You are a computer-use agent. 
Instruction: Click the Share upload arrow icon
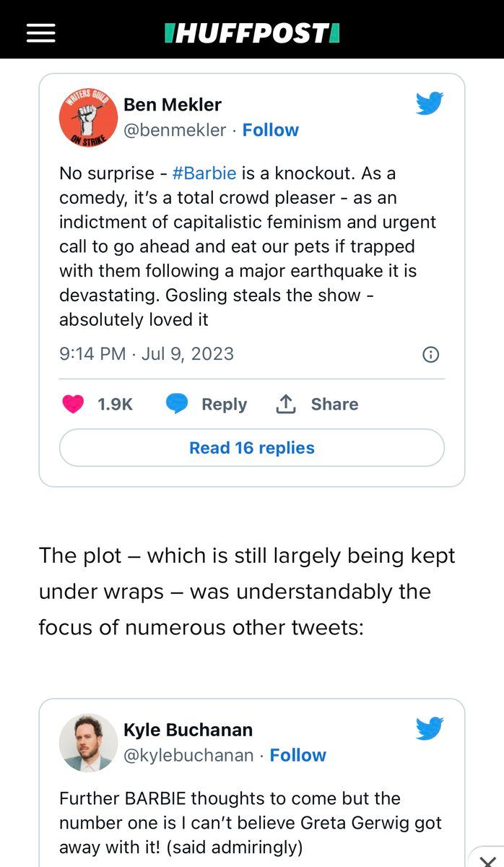[286, 404]
